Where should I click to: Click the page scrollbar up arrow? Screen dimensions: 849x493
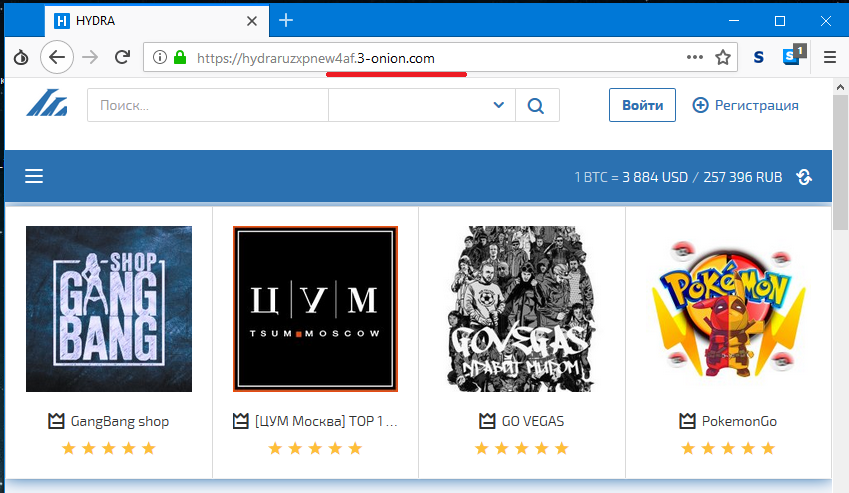(x=840, y=87)
